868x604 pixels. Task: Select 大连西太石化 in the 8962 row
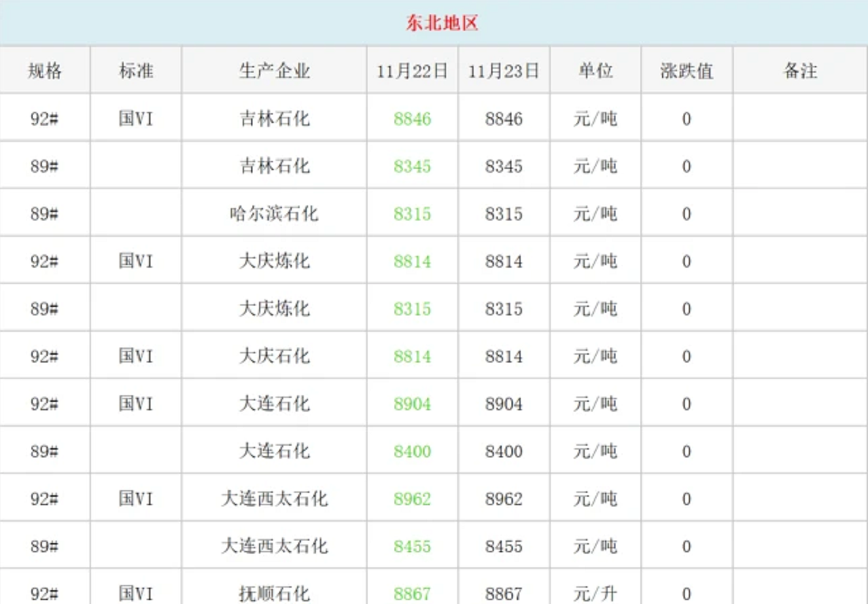[275, 499]
